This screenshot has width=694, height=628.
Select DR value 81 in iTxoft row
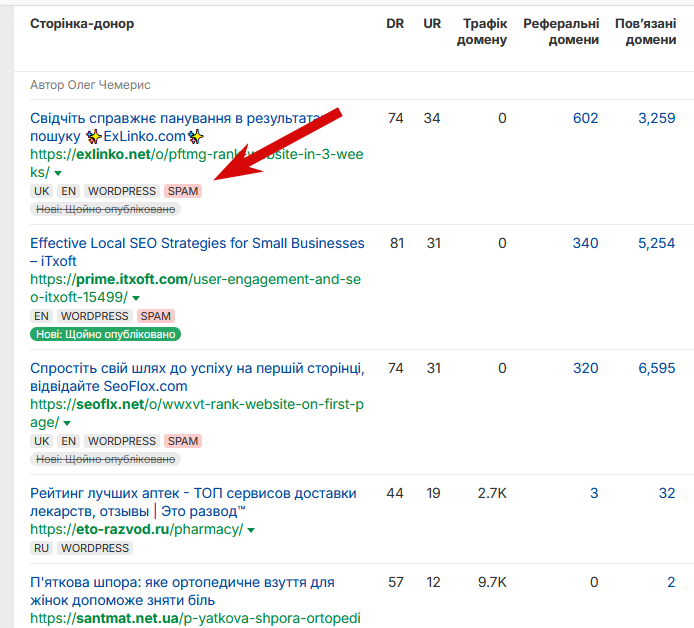(x=397, y=243)
